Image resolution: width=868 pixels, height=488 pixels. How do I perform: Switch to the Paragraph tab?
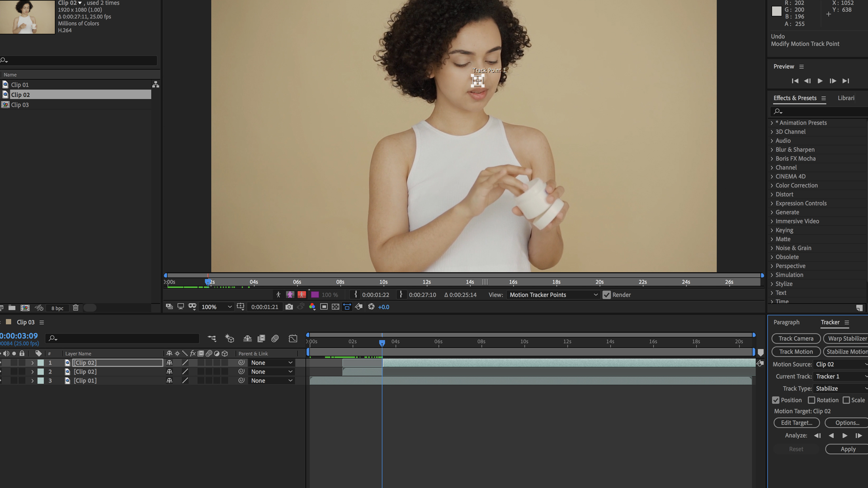[x=786, y=322]
